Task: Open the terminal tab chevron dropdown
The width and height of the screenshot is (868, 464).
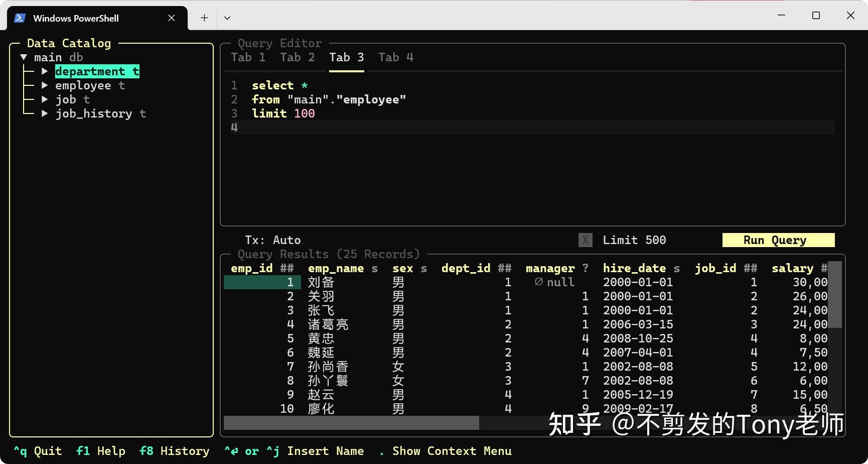Action: (227, 18)
